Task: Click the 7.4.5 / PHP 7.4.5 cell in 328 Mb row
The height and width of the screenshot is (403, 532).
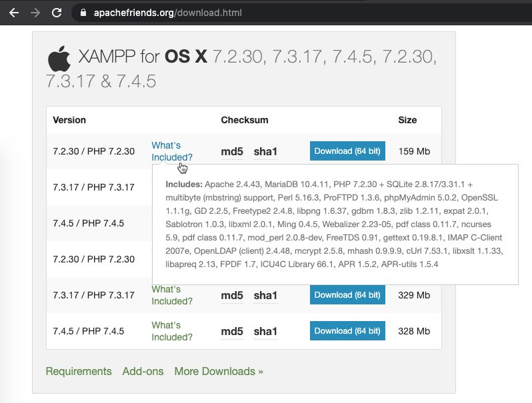Action: [x=88, y=331]
